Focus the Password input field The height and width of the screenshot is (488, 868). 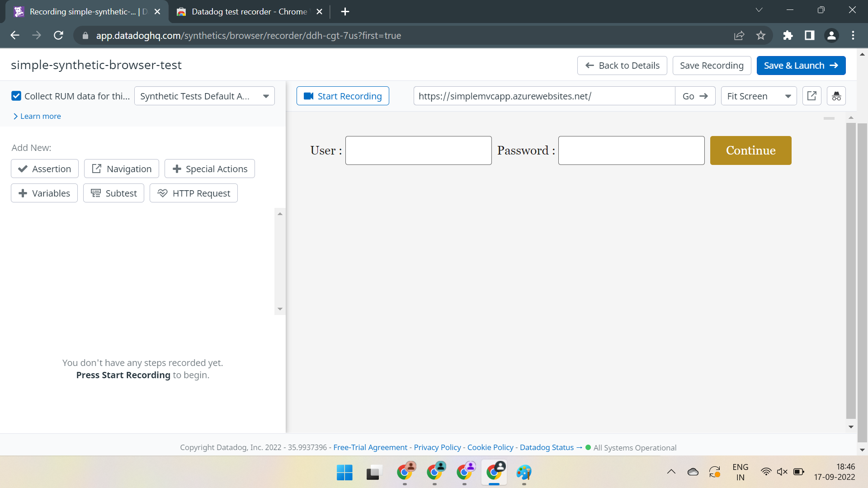(x=631, y=150)
